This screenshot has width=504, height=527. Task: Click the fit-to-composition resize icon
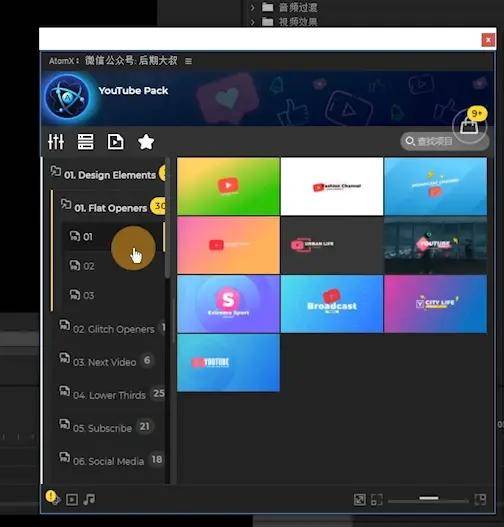tap(360, 500)
